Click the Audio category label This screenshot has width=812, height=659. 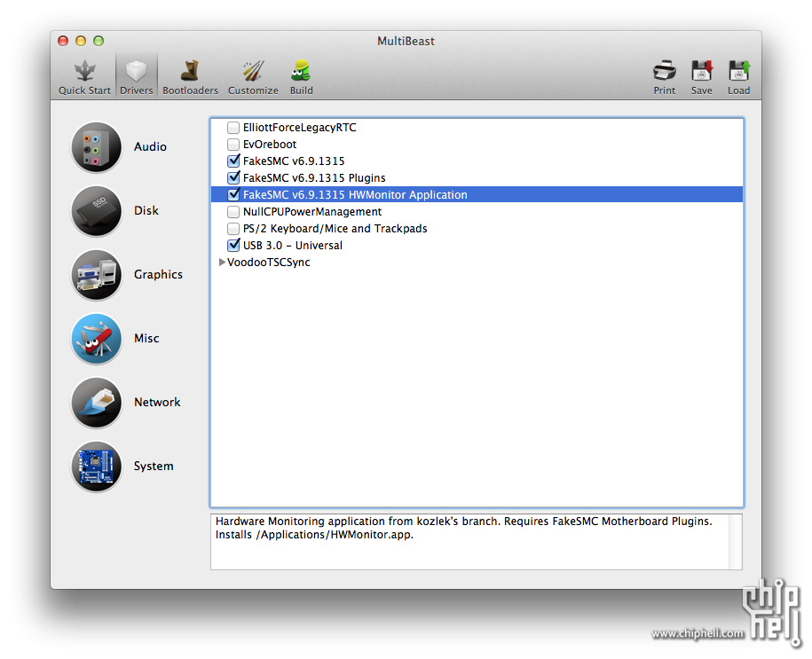(150, 147)
